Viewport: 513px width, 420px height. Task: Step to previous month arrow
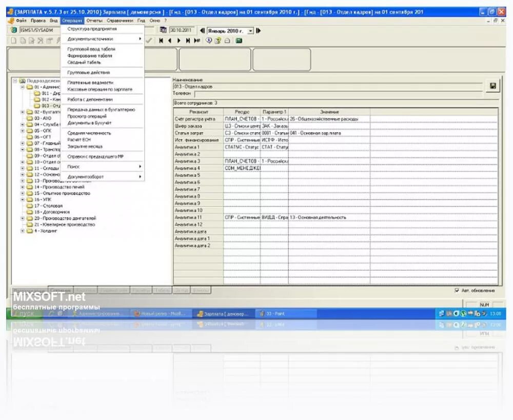(202, 30)
